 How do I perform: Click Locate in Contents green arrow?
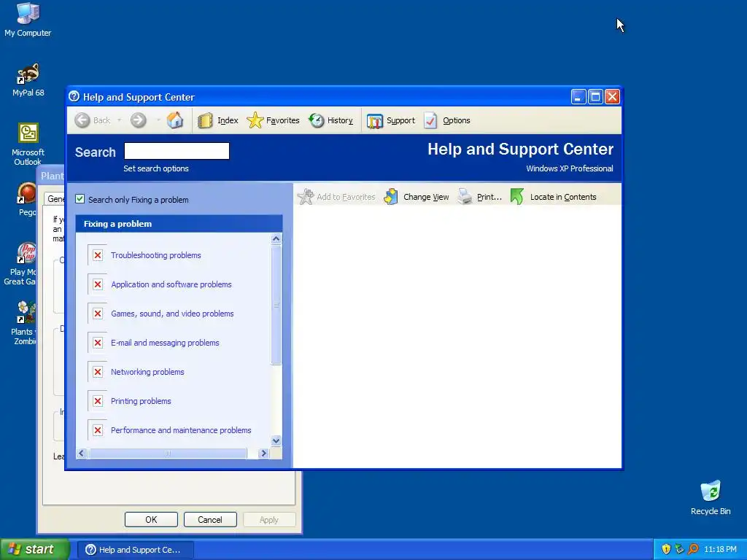517,197
